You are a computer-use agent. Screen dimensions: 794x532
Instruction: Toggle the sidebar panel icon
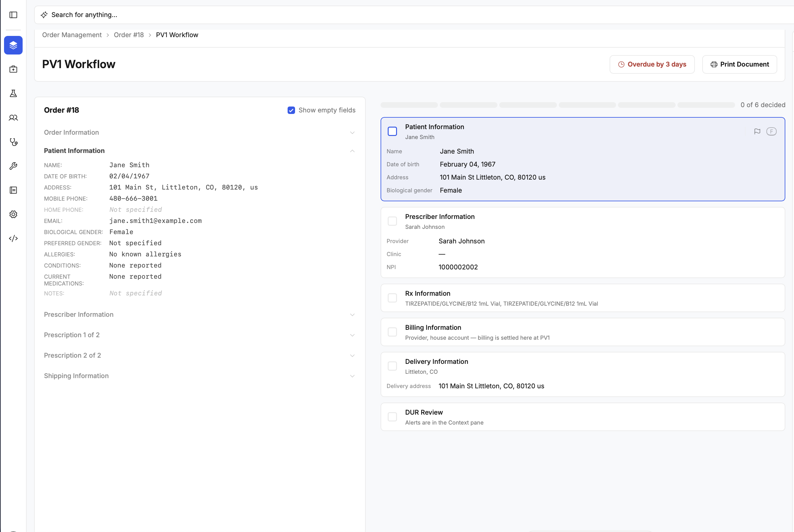[13, 15]
